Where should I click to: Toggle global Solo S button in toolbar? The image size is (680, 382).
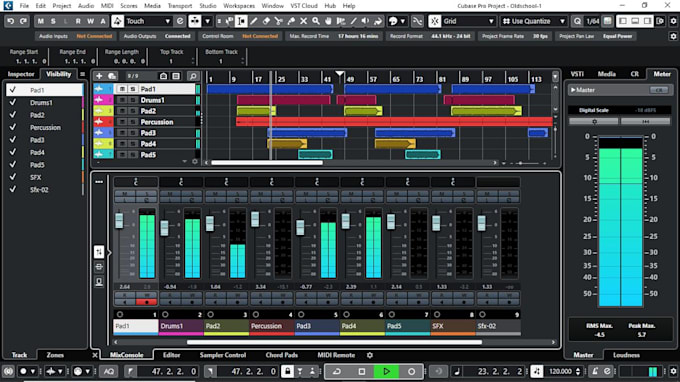(53, 21)
